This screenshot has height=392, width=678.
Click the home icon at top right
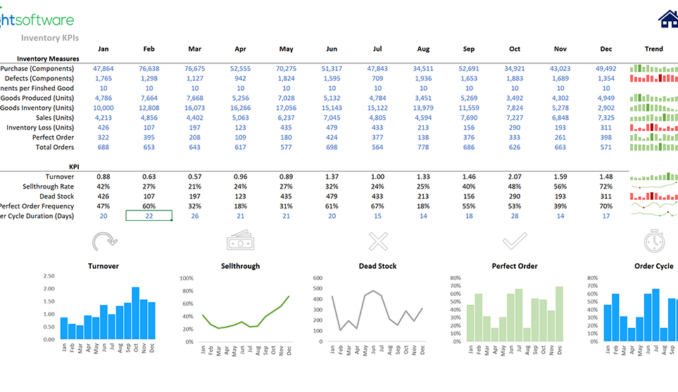pos(668,19)
